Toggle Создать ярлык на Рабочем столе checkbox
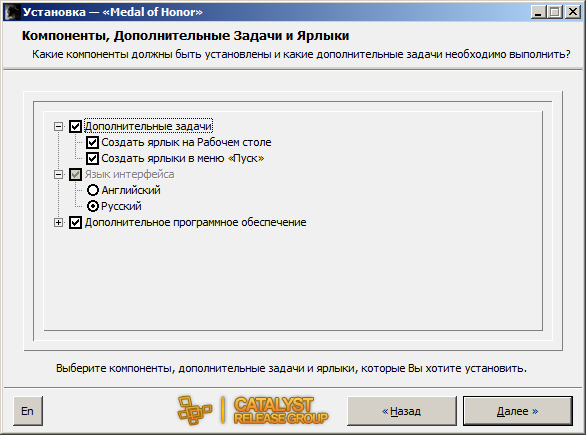The image size is (586, 435). click(92, 142)
